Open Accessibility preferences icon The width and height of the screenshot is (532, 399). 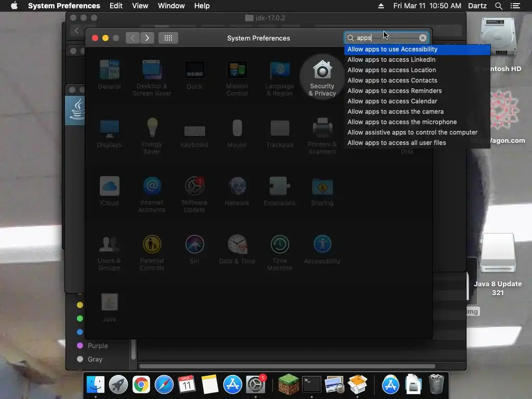[x=322, y=249]
